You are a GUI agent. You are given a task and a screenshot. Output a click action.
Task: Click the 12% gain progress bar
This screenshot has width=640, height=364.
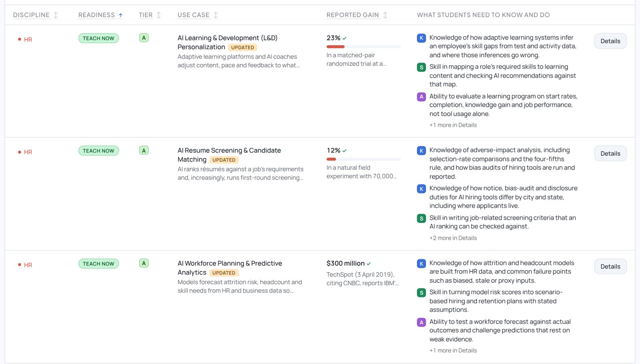[364, 159]
